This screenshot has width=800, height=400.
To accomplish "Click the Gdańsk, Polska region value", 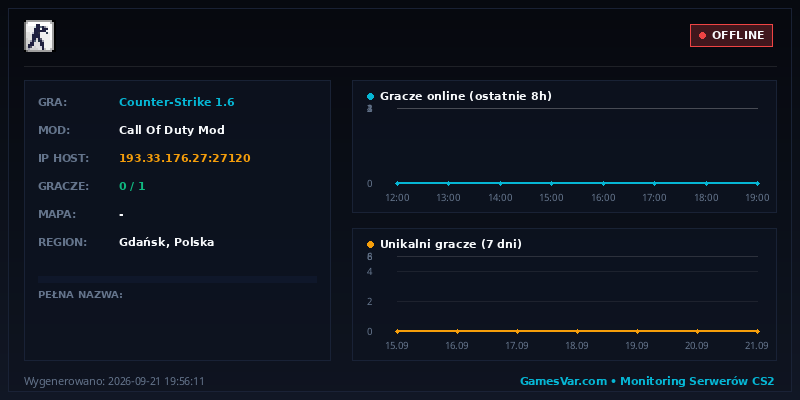I will [167, 242].
